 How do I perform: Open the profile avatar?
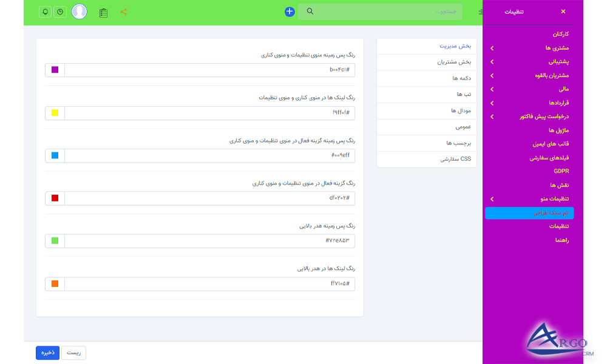pos(80,11)
